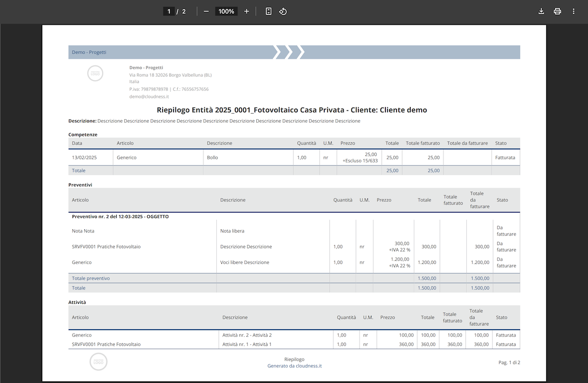Rotate the document counterclockwise
Viewport: 588px width, 383px height.
pyautogui.click(x=283, y=11)
